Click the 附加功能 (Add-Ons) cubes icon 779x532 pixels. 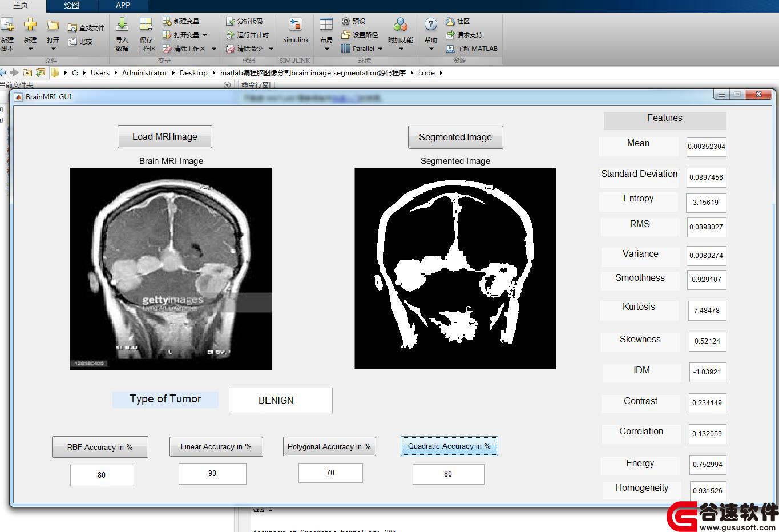401,25
